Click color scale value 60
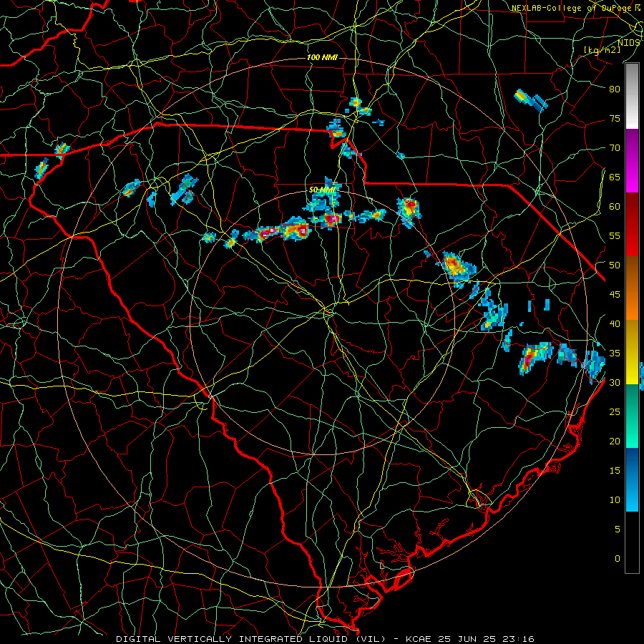The image size is (644, 644). 615,207
